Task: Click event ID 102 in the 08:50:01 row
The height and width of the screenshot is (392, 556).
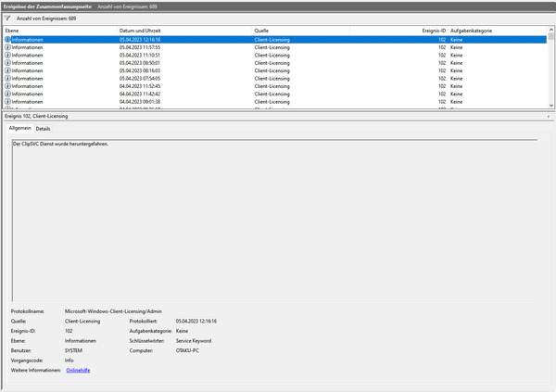Action: tap(442, 63)
